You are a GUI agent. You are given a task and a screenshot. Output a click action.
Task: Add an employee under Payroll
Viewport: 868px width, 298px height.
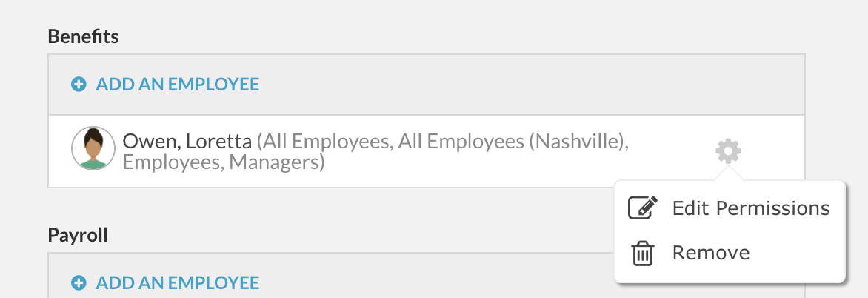[x=177, y=283]
